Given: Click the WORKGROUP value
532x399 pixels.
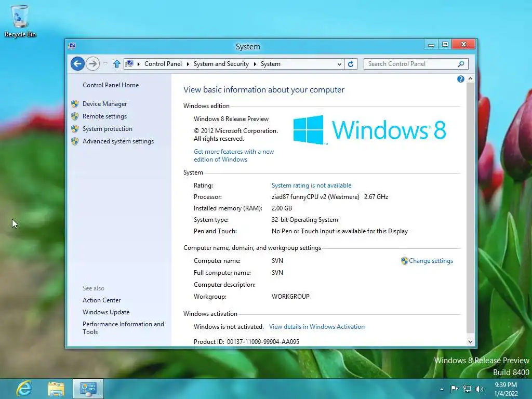Looking at the screenshot, I should pyautogui.click(x=290, y=297).
